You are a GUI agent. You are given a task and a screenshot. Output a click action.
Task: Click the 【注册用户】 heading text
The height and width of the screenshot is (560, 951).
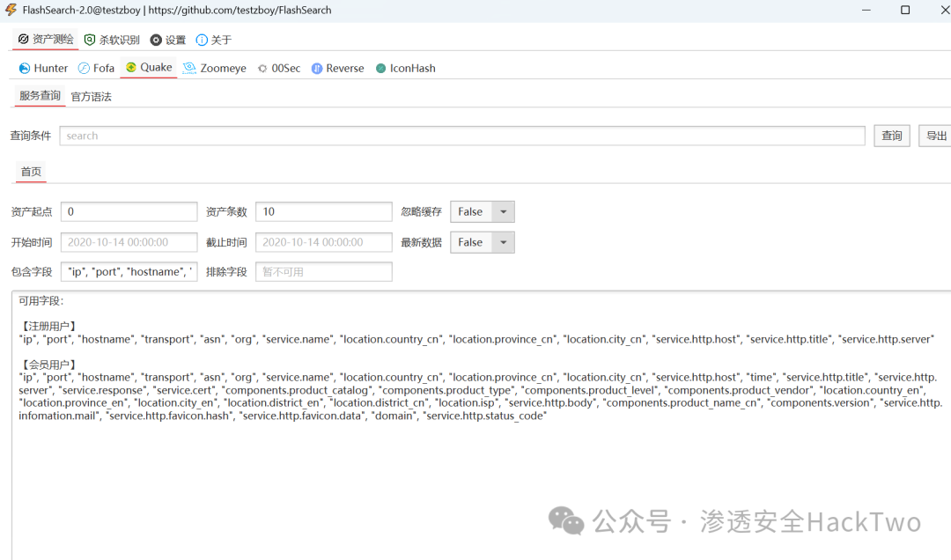(48, 327)
